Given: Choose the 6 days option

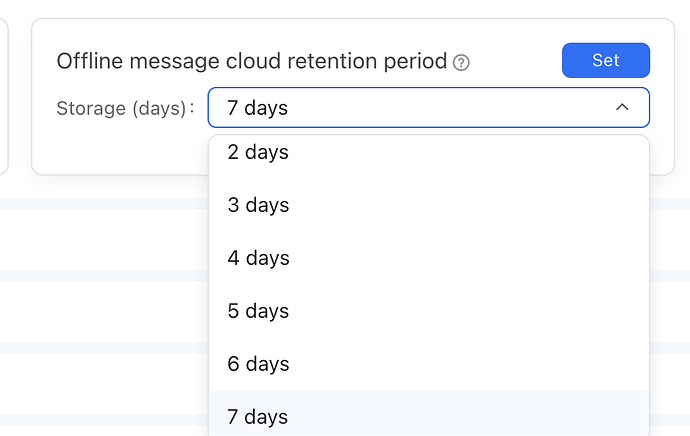Looking at the screenshot, I should click(258, 364).
